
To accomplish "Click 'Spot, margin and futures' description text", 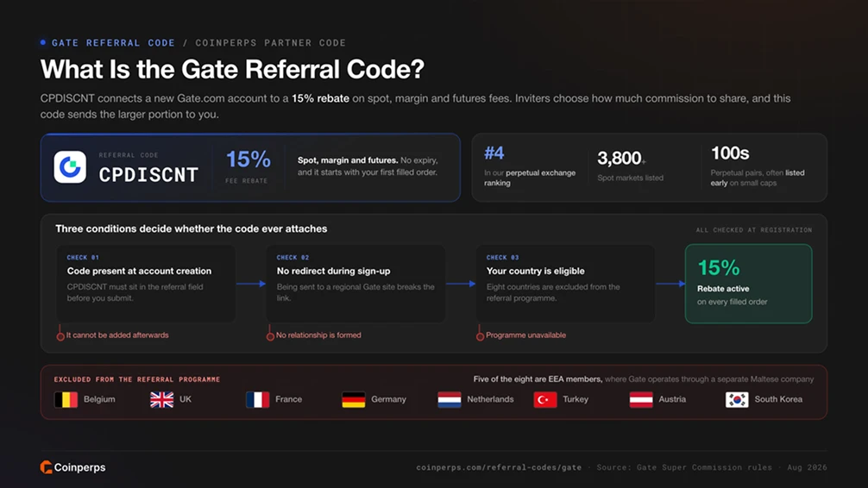I will click(x=368, y=166).
